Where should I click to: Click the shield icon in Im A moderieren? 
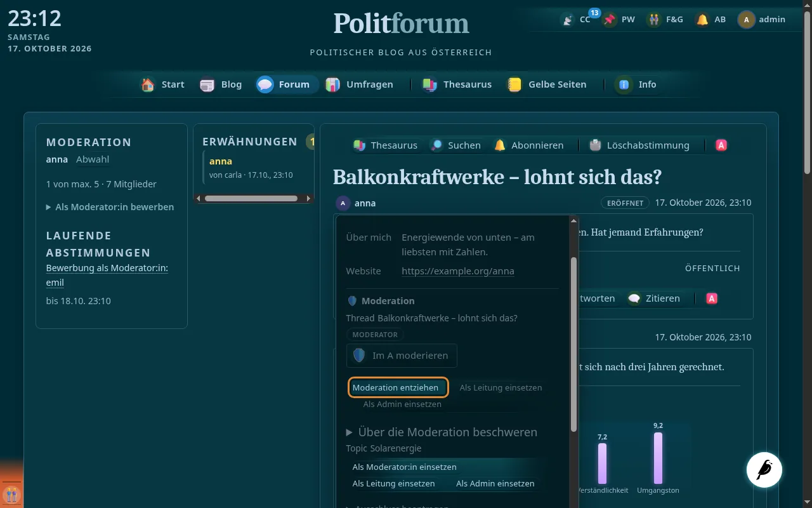pos(359,356)
